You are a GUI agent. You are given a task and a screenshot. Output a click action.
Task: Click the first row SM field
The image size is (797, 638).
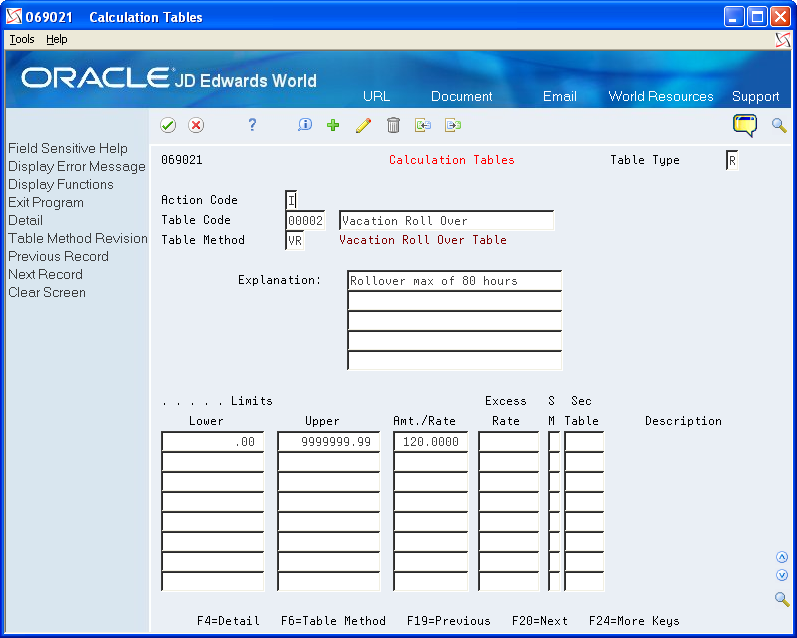554,442
